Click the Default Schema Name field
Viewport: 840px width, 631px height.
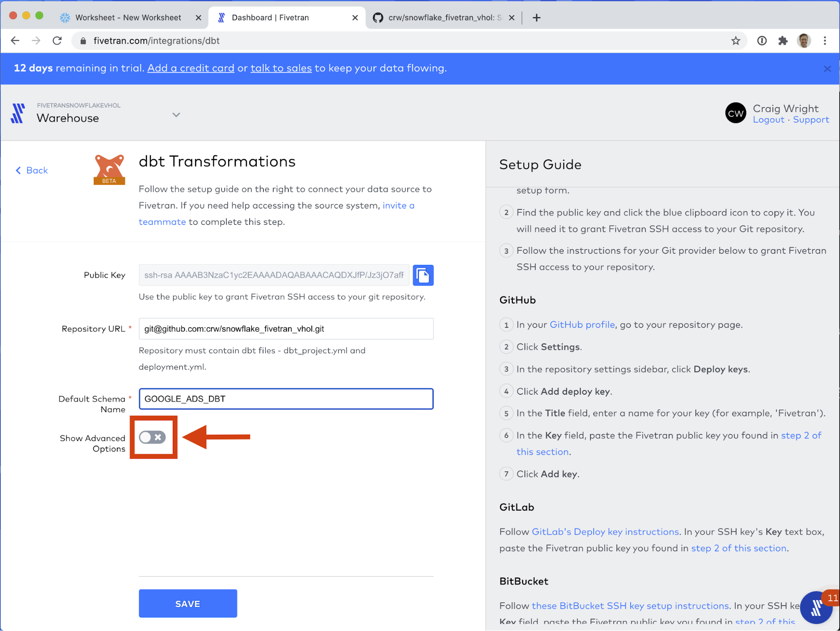coord(286,399)
